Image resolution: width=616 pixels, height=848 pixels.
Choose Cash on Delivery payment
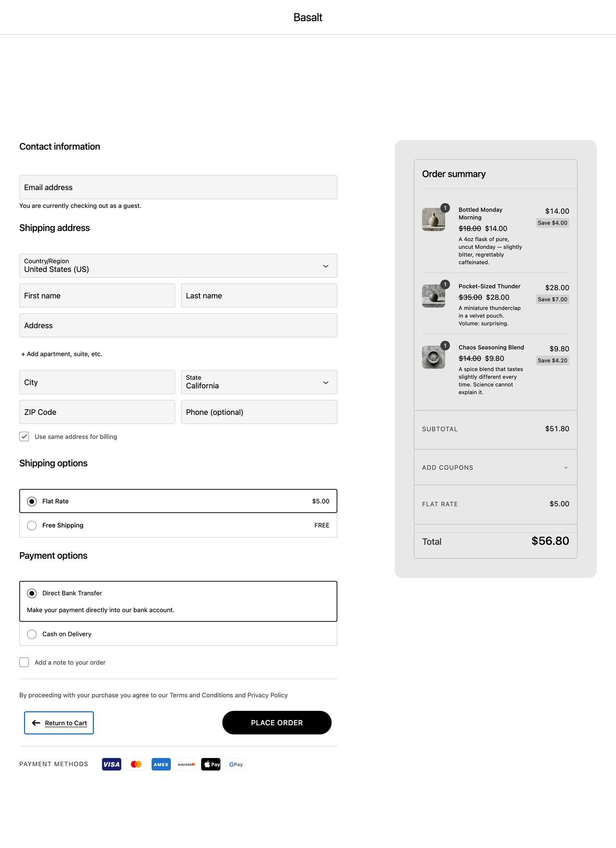[32, 634]
